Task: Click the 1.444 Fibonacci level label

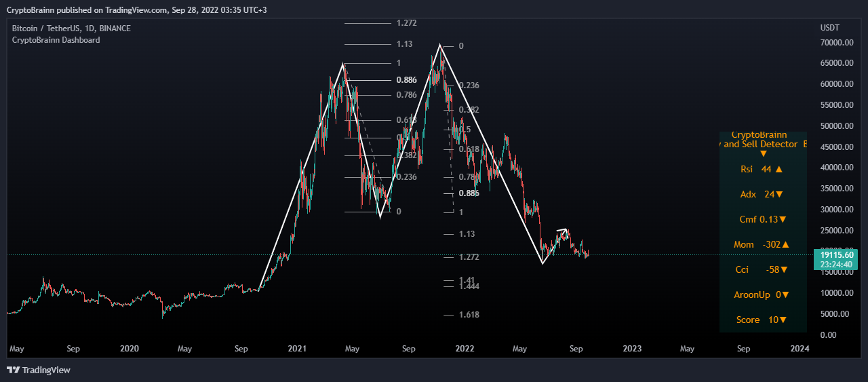Action: click(469, 286)
